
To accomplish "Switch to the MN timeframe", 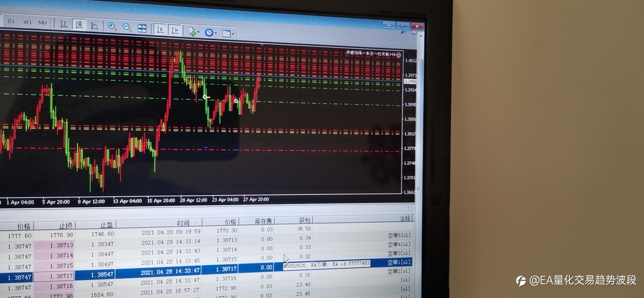I will 43,23.
